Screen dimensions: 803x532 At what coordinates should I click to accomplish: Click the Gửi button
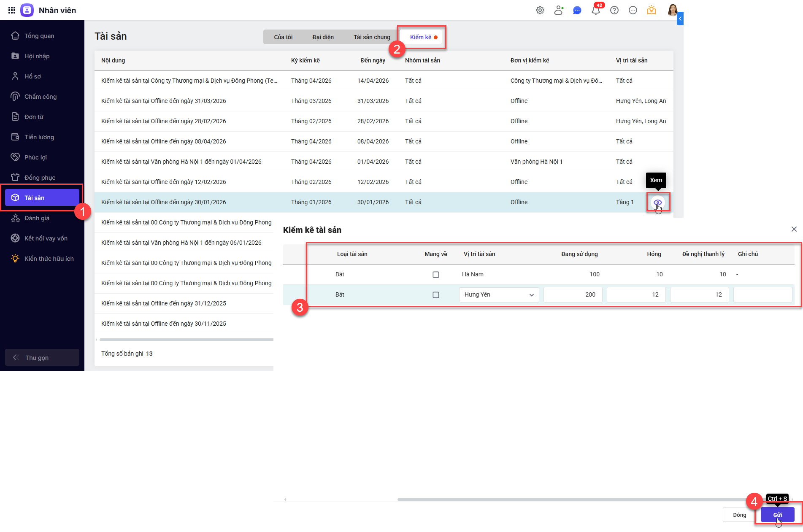pos(777,515)
